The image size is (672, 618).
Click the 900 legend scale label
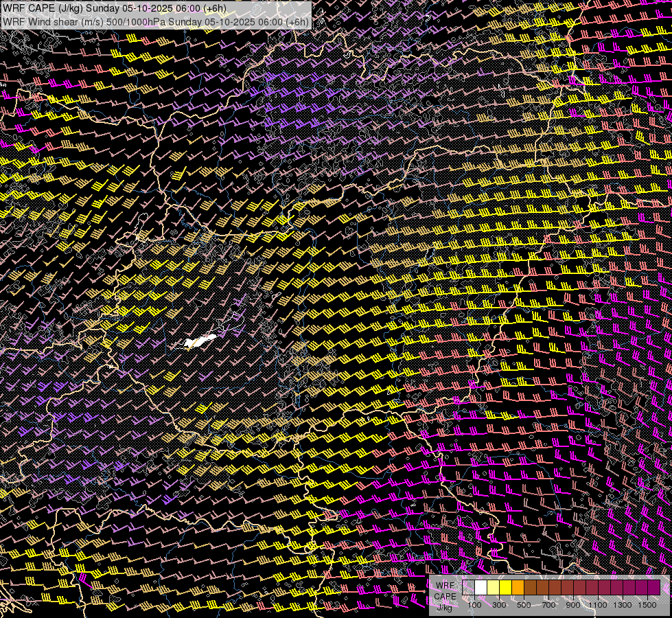click(573, 605)
